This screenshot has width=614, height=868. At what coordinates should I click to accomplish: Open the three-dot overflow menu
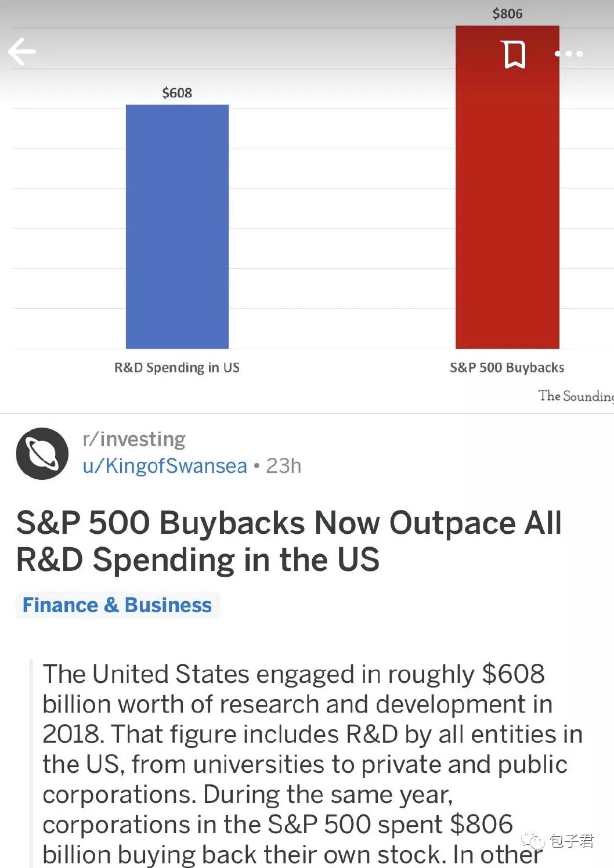pos(568,54)
